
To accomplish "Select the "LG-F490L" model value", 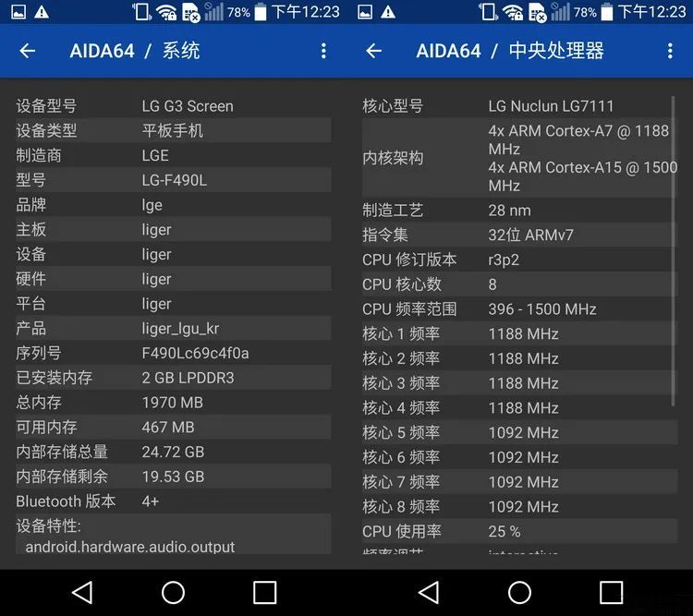I will click(x=174, y=180).
